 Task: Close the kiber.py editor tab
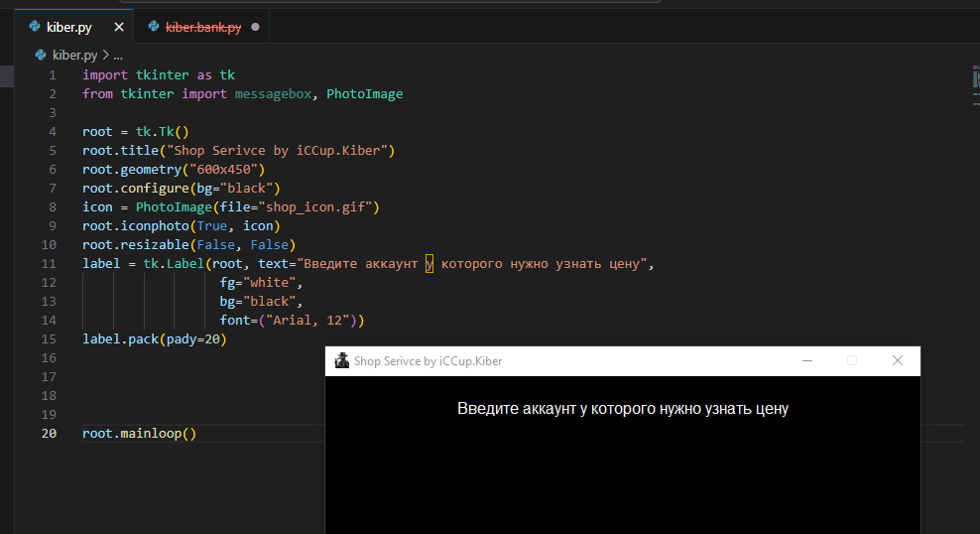click(x=119, y=27)
